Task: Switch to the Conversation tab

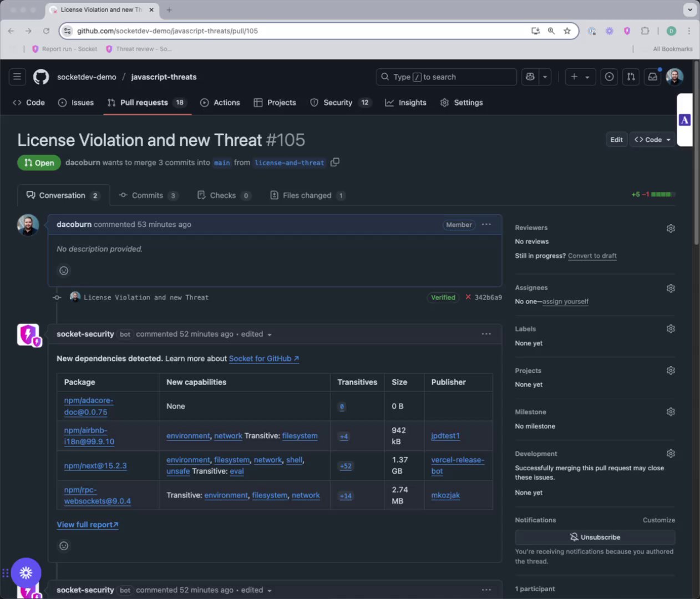Action: tap(63, 195)
